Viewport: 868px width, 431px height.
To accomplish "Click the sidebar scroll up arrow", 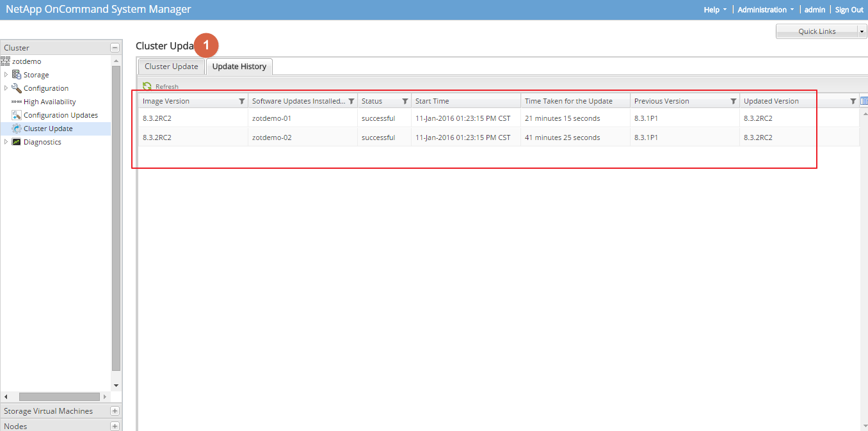I will pos(116,61).
